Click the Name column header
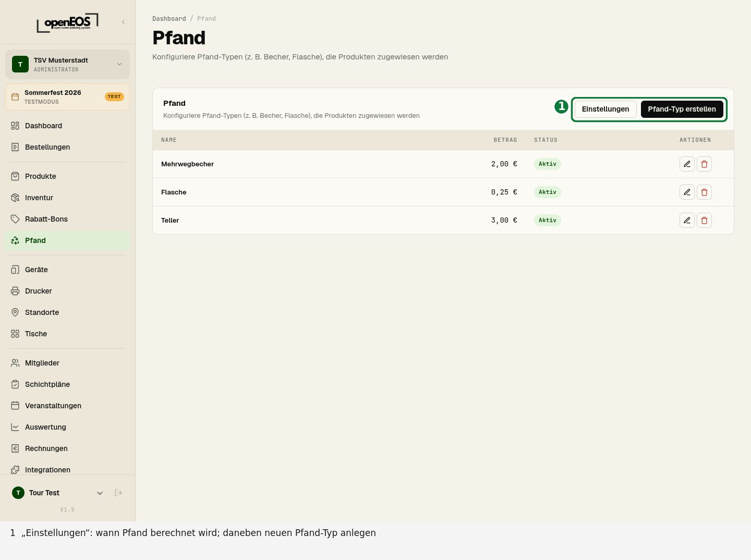The width and height of the screenshot is (751, 560). (169, 140)
